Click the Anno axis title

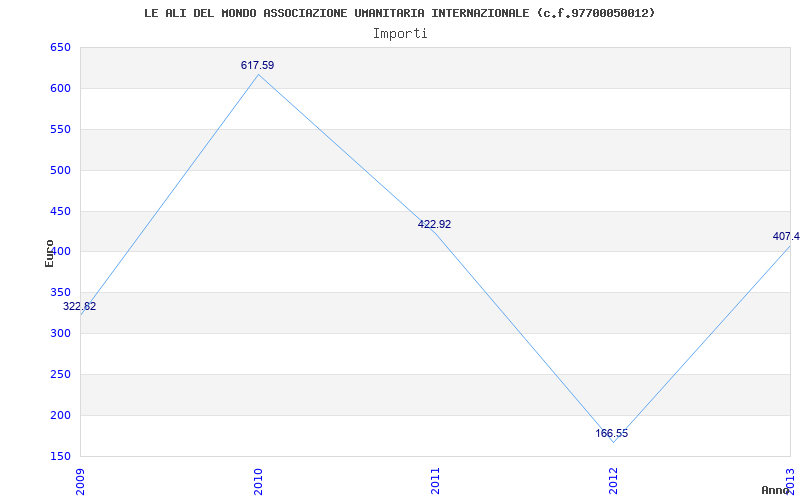[x=776, y=490]
